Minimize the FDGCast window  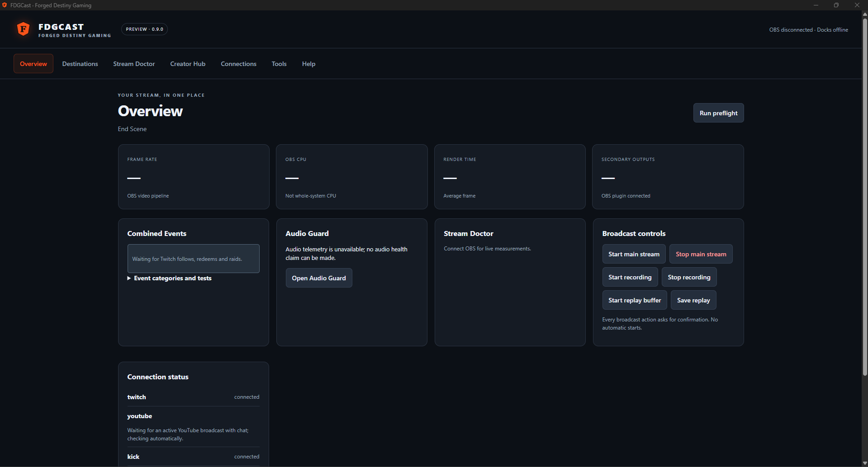point(816,5)
